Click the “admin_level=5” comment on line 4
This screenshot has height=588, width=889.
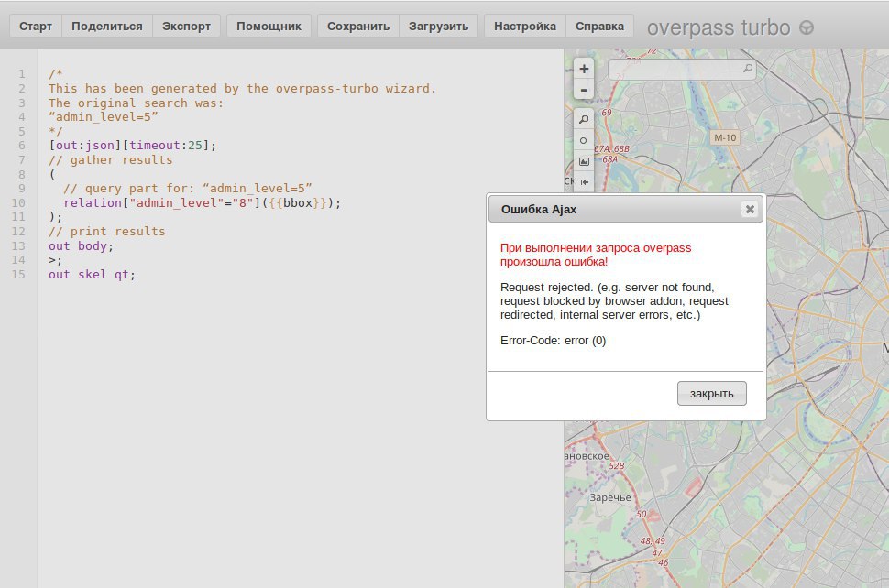(104, 117)
